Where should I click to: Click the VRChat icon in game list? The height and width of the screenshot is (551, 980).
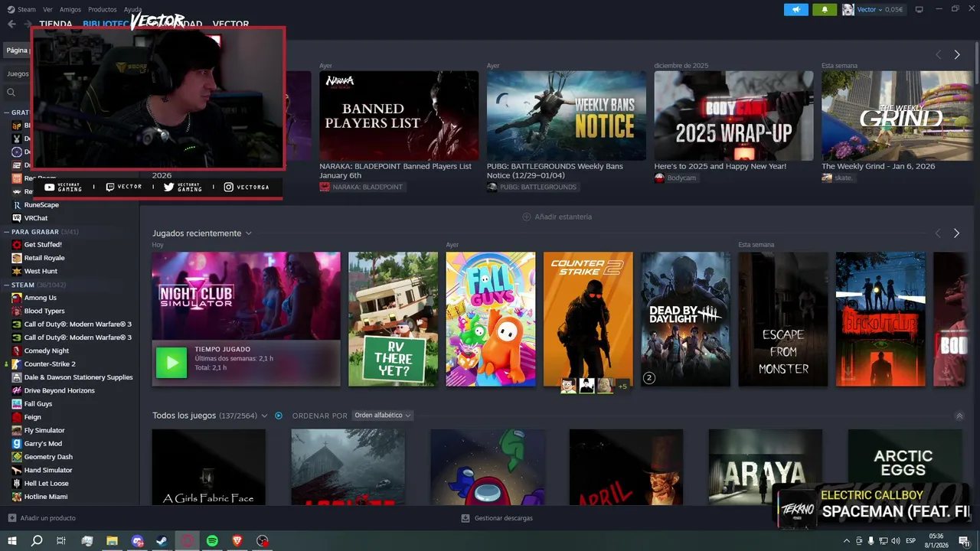click(x=17, y=218)
